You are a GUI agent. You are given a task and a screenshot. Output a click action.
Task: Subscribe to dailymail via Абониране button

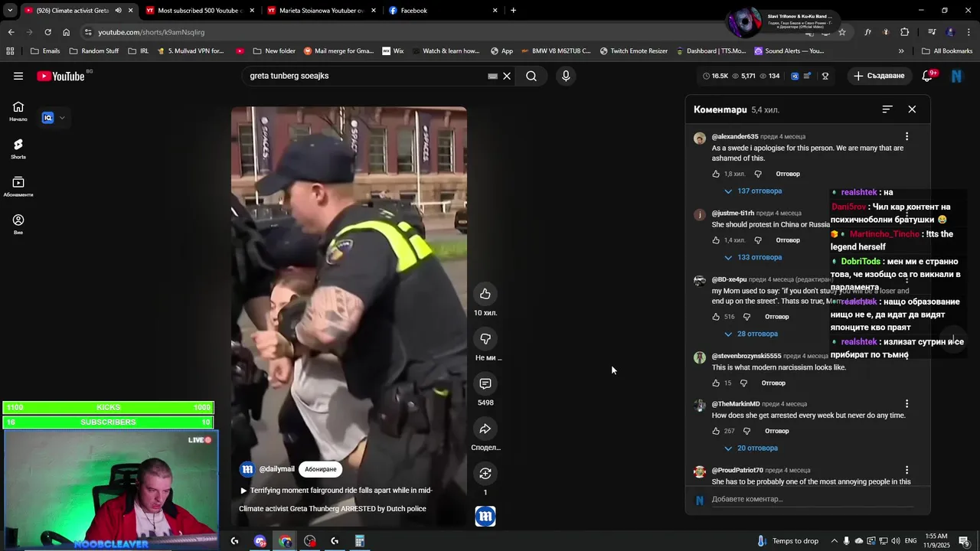(x=320, y=469)
